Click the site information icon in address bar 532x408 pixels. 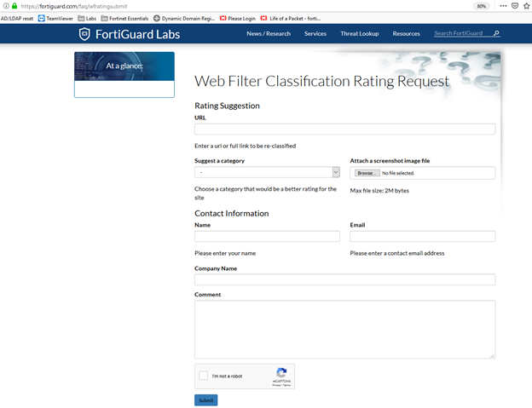(6, 6)
